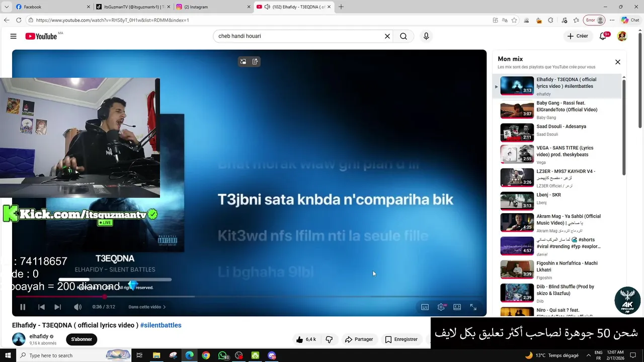Screen dimensions: 644x362
Task: Open the favorites list icon
Action: pyautogui.click(x=576, y=20)
